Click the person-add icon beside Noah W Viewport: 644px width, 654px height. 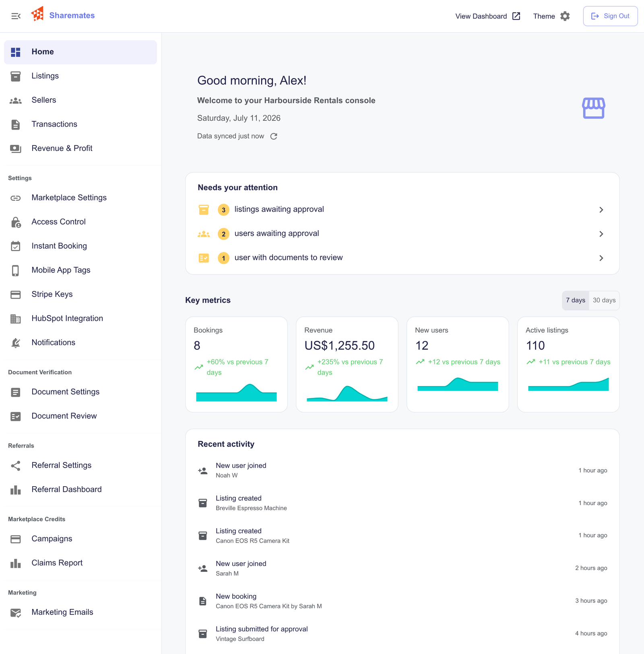(203, 470)
